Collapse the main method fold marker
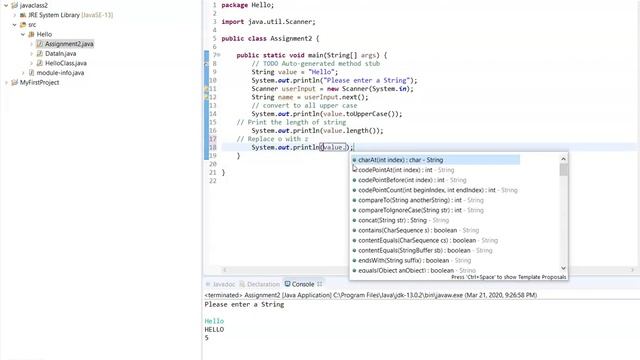The width and height of the screenshot is (640, 360). 218,55
